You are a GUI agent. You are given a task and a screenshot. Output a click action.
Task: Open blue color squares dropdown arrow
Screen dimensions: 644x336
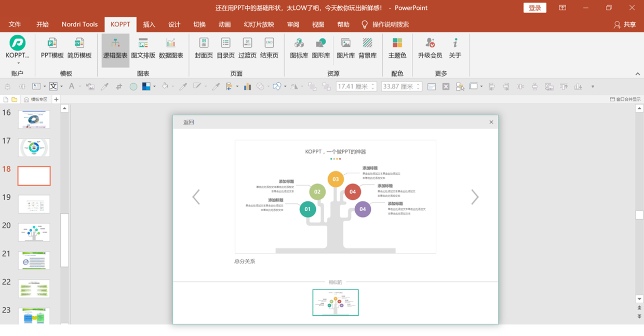pyautogui.click(x=154, y=87)
